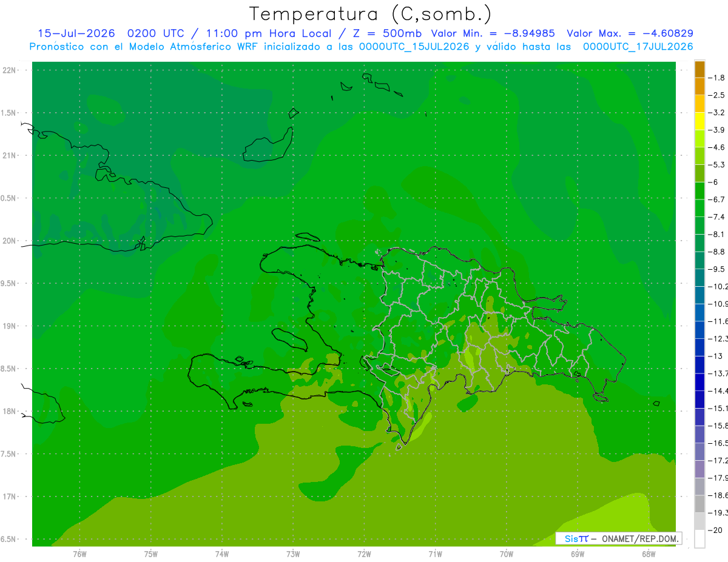728x562 pixels.
Task: Click the '73W' longitude label
Action: 293,554
